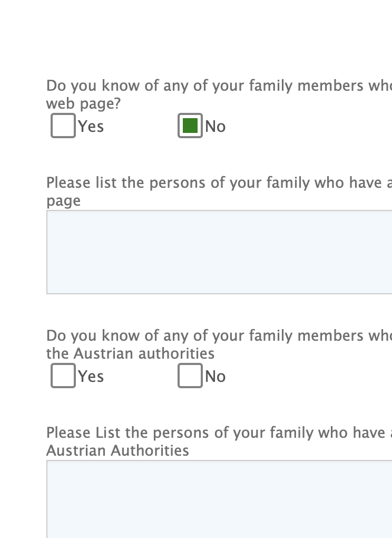Tick the No checkbox for the Austrian authorities question
This screenshot has height=538, width=392.
click(x=190, y=376)
